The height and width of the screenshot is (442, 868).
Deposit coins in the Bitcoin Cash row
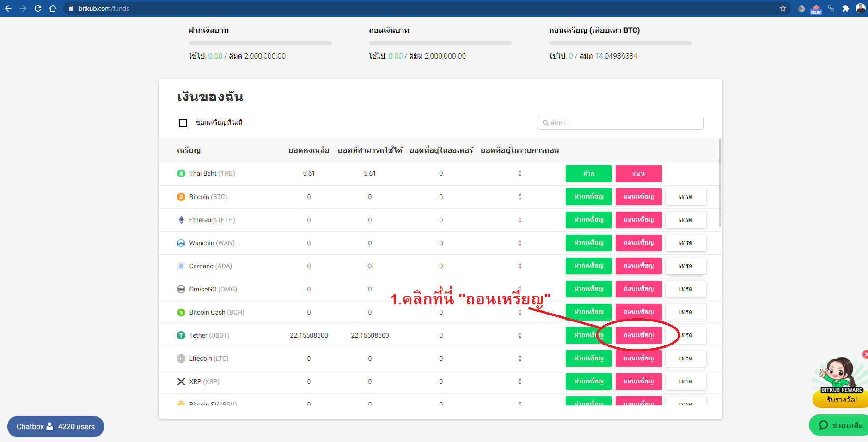click(589, 312)
